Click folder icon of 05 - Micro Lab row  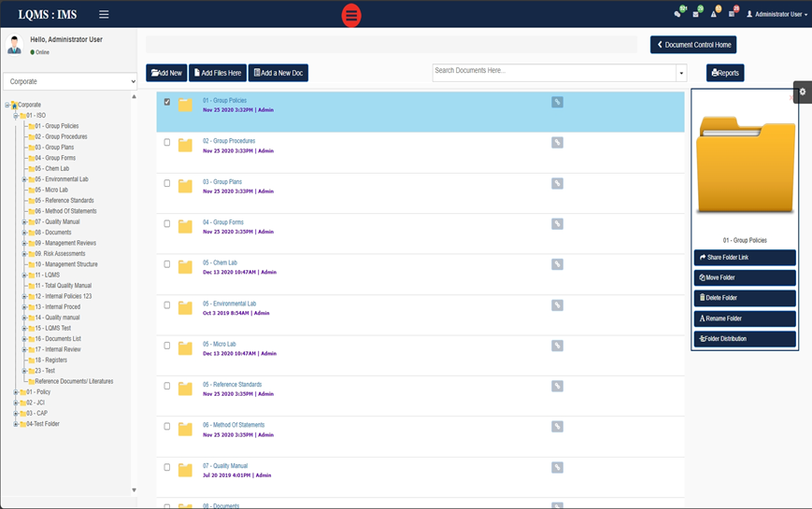tap(185, 348)
